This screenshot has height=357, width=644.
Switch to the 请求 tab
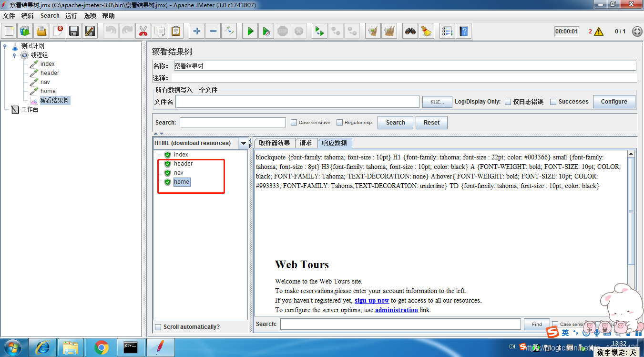(x=306, y=143)
